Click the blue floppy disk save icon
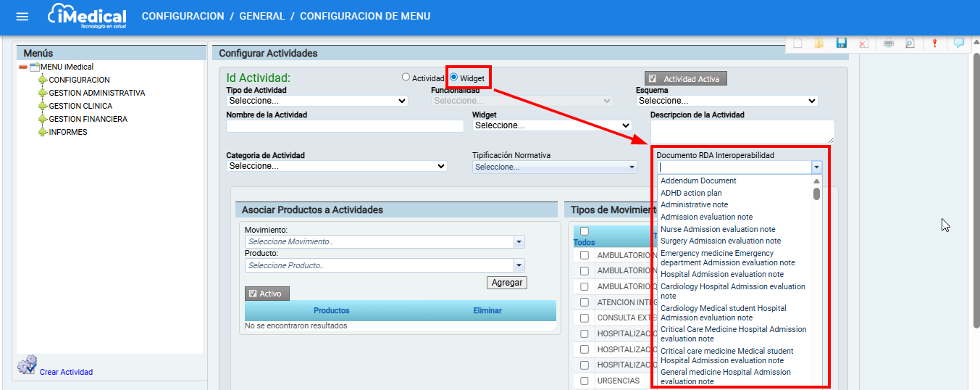This screenshot has height=390, width=980. pyautogui.click(x=841, y=43)
